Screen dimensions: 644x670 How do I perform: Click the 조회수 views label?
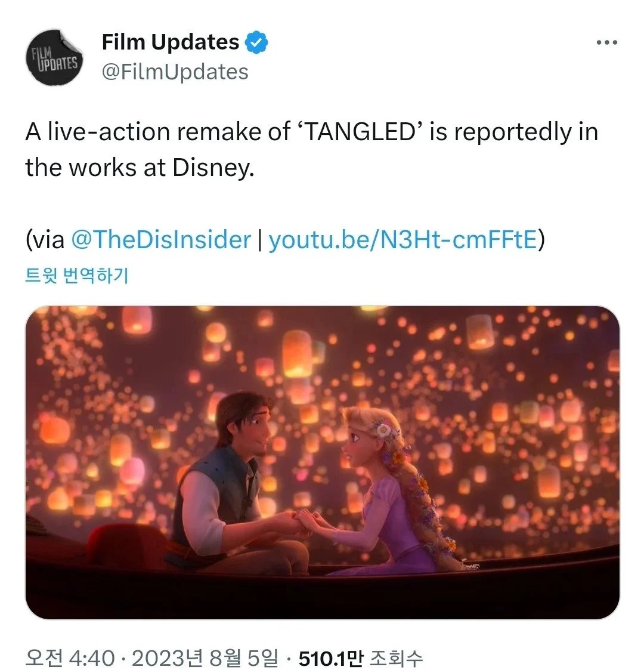coord(397,658)
